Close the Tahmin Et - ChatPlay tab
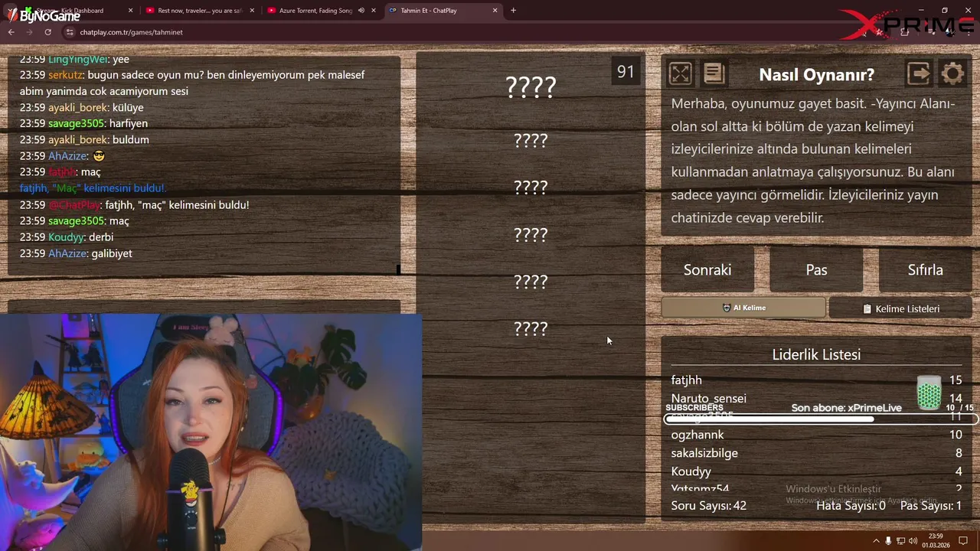This screenshot has height=551, width=980. click(x=495, y=11)
